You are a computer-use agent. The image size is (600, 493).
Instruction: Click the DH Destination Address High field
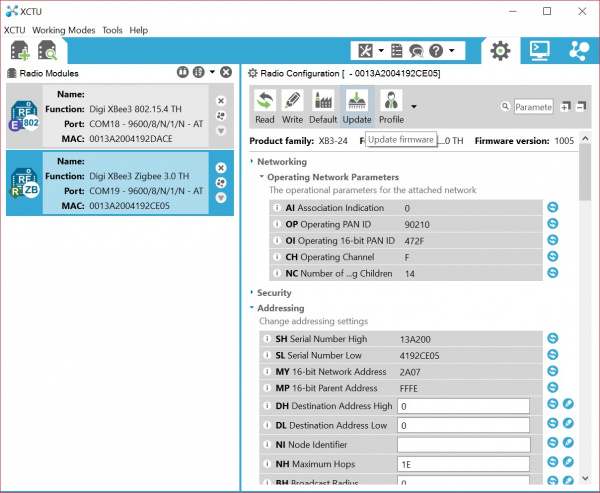click(463, 406)
